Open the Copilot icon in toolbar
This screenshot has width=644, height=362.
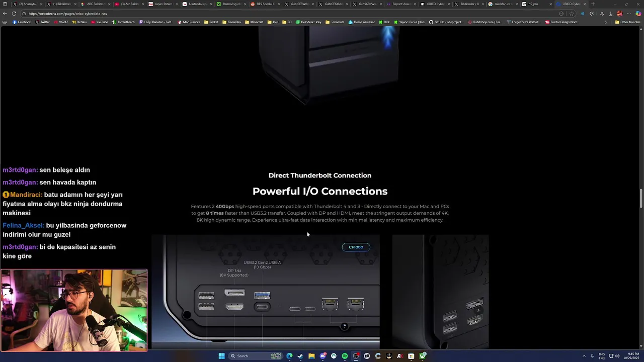pos(638,14)
